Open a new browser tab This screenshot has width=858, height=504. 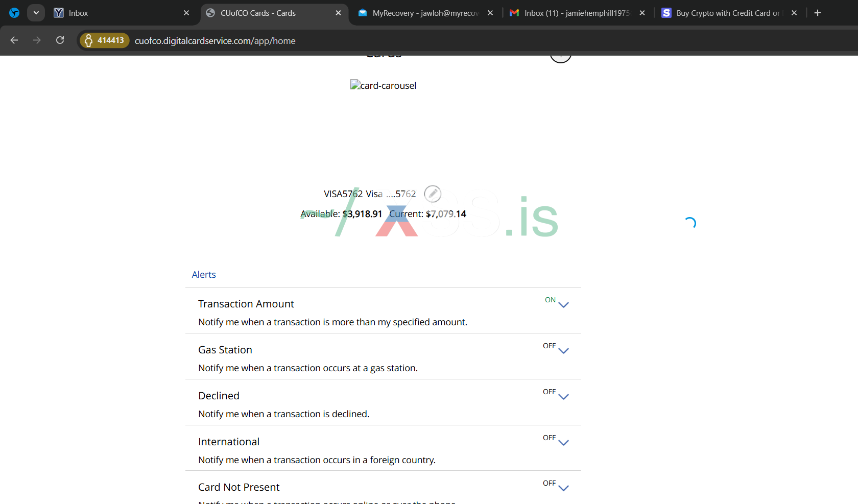tap(818, 13)
